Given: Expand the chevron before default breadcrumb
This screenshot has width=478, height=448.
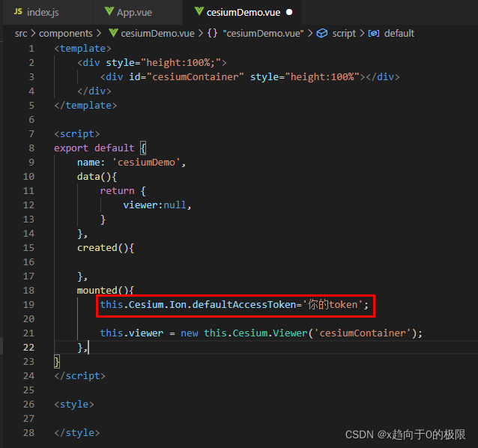Looking at the screenshot, I should (362, 33).
